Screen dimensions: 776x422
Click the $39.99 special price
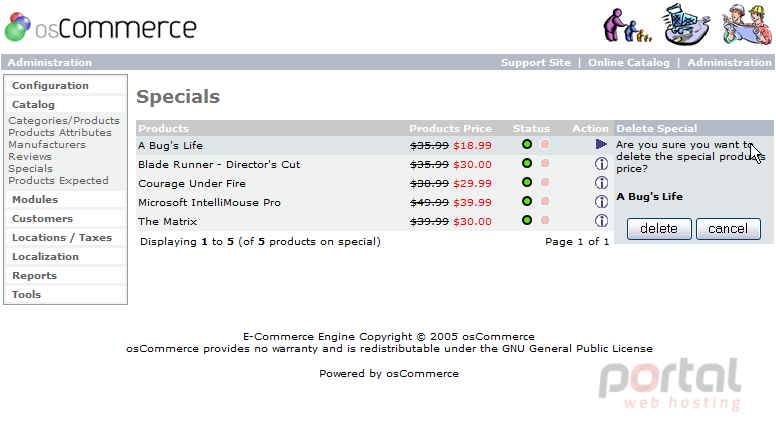coord(472,202)
